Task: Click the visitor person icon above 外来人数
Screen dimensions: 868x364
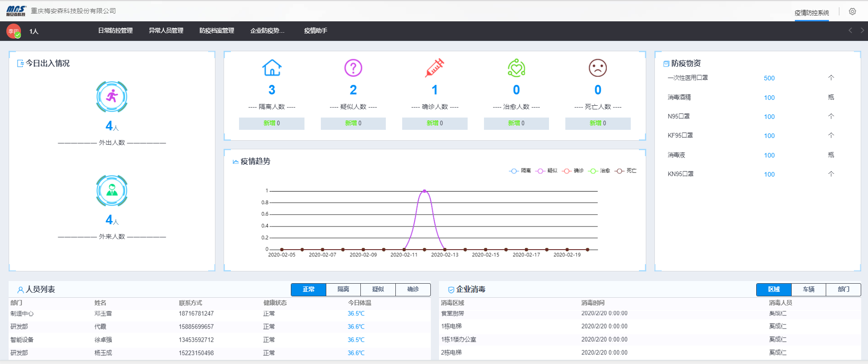Action: tap(112, 191)
